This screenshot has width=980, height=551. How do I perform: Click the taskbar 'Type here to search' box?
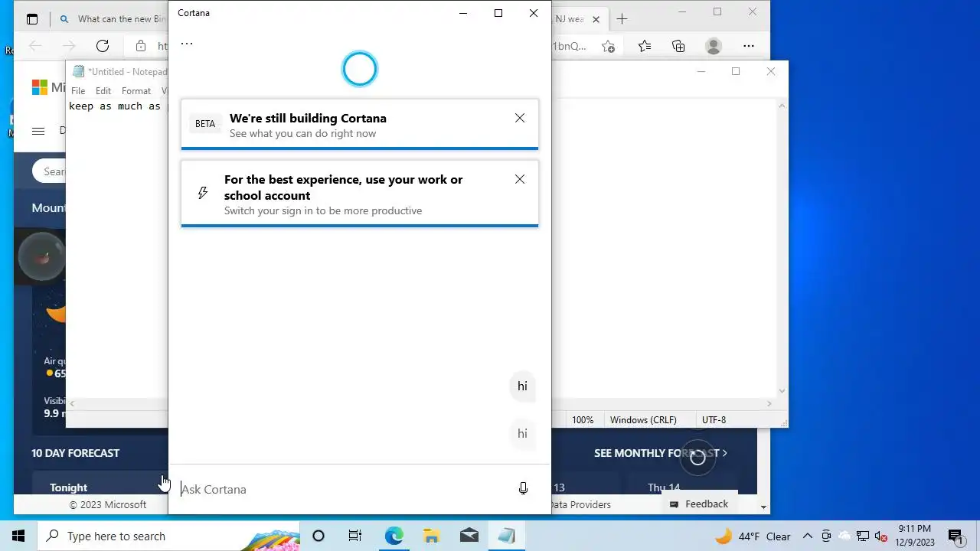168,536
